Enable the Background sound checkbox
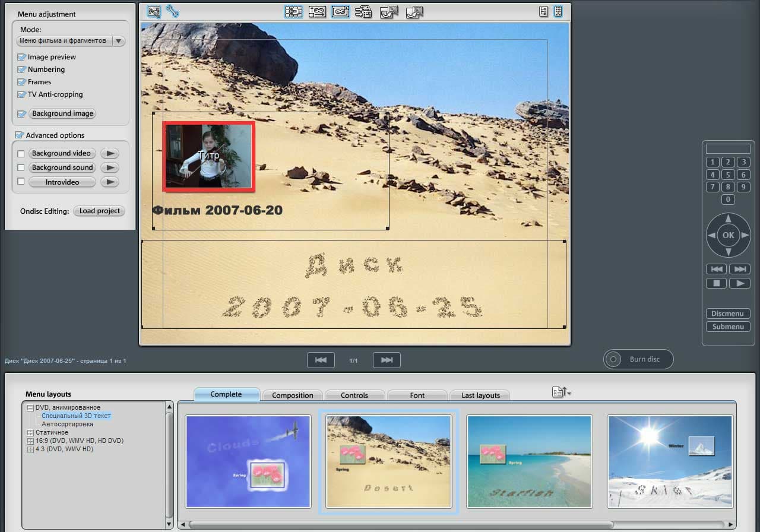Screen dimensions: 760x532 [21, 168]
